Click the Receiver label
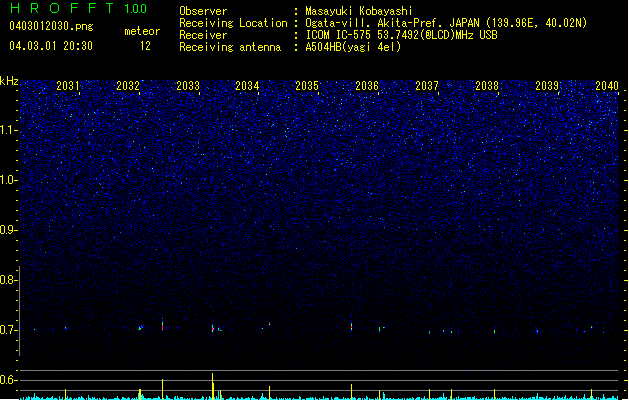The height and width of the screenshot is (400, 629). click(x=203, y=35)
